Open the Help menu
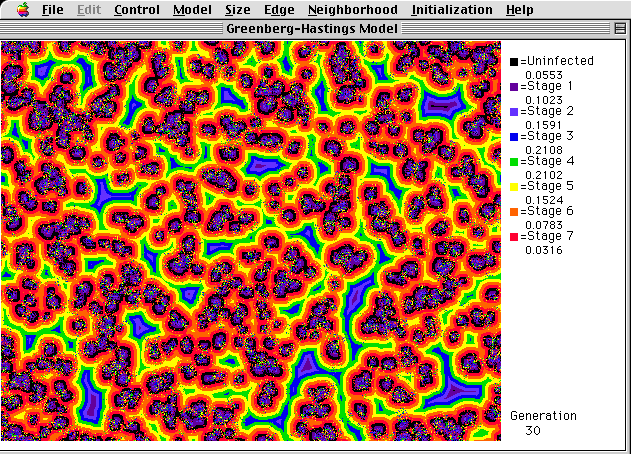Image resolution: width=631 pixels, height=454 pixels. (x=519, y=10)
